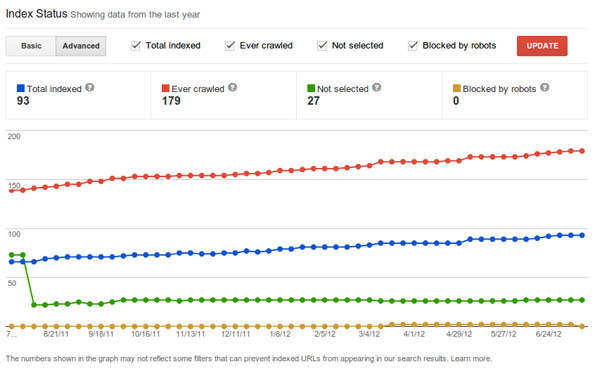Open help icon next to Ever crawled

[233, 87]
